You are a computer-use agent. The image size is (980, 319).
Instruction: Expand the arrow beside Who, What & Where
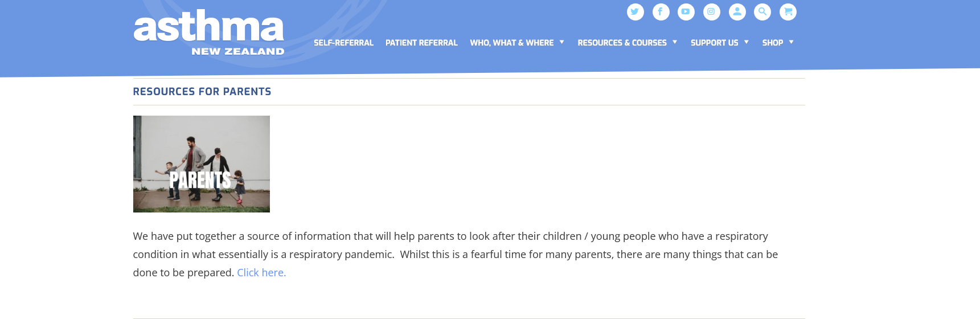[562, 42]
